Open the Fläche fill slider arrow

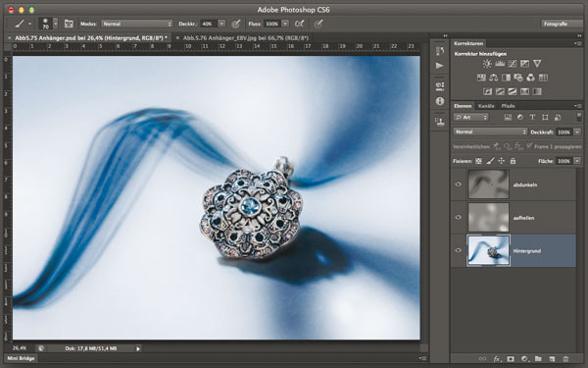577,161
